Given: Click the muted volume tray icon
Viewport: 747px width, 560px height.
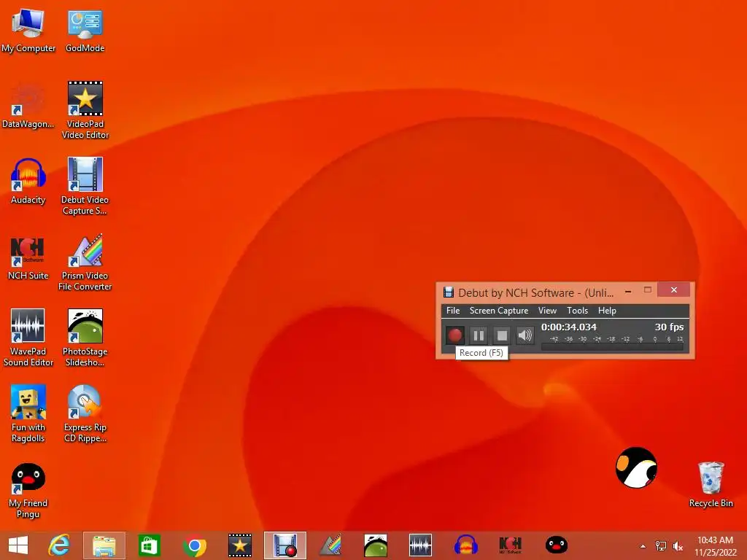Looking at the screenshot, I should point(678,546).
